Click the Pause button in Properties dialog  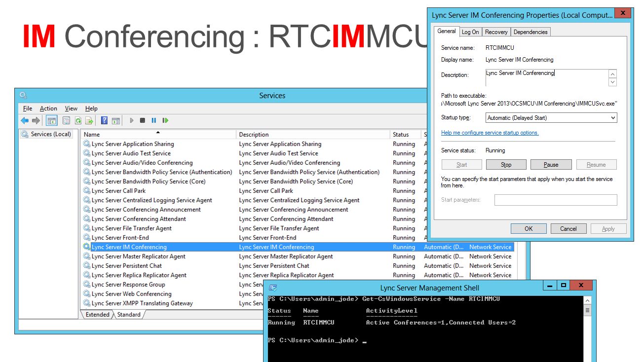pos(551,165)
